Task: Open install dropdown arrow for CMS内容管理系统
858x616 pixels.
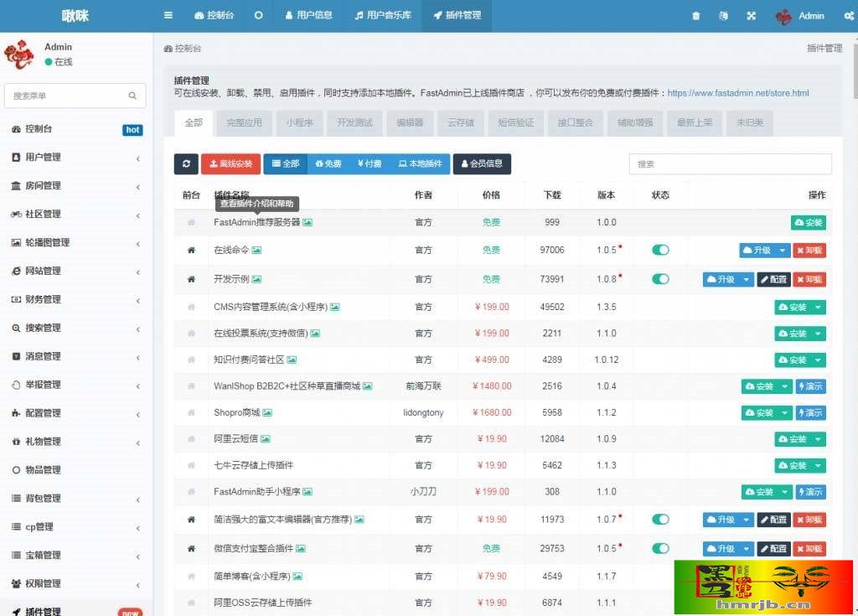Action: [818, 308]
